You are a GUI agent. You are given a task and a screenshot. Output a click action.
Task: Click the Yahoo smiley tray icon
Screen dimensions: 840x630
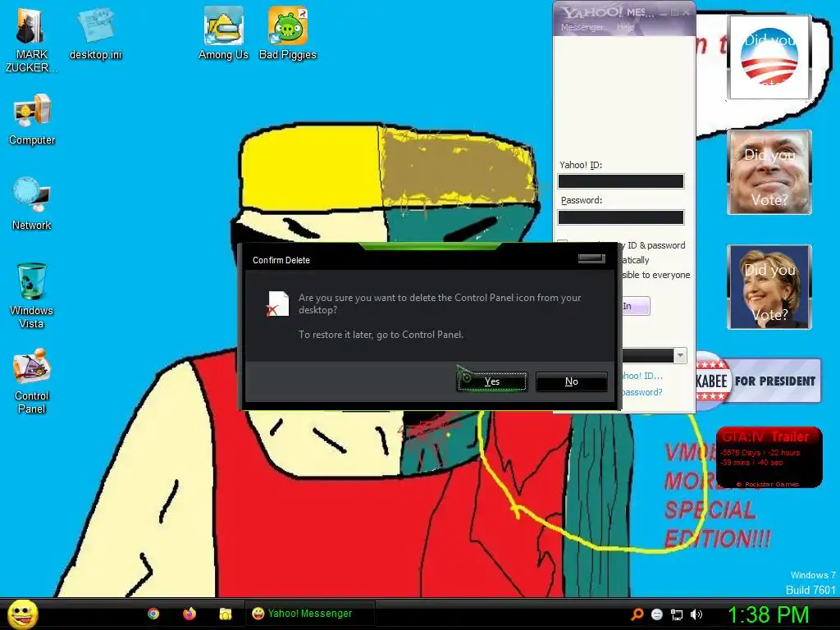tap(657, 614)
